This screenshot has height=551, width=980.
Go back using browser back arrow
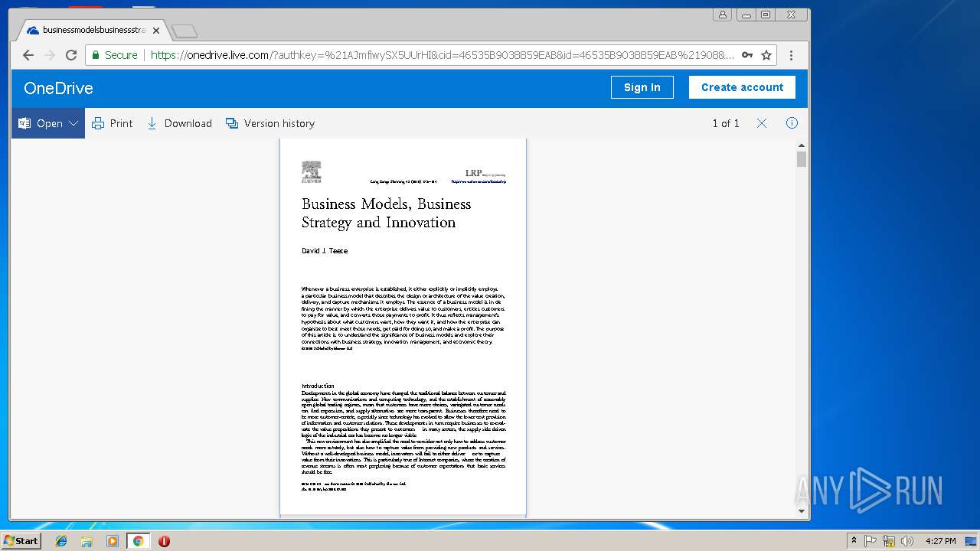(28, 55)
